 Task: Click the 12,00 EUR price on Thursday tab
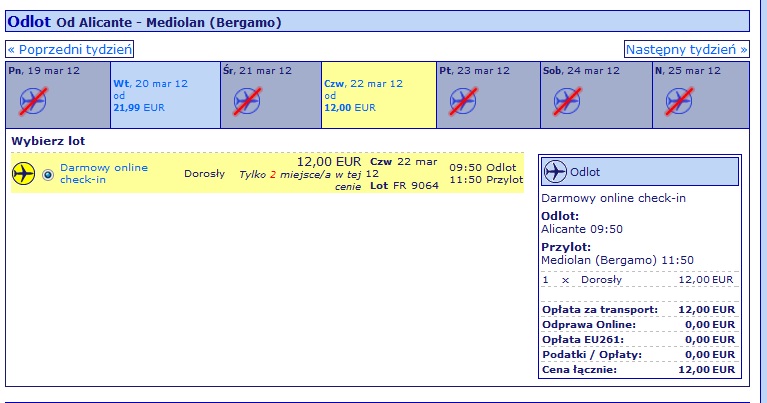(x=350, y=108)
